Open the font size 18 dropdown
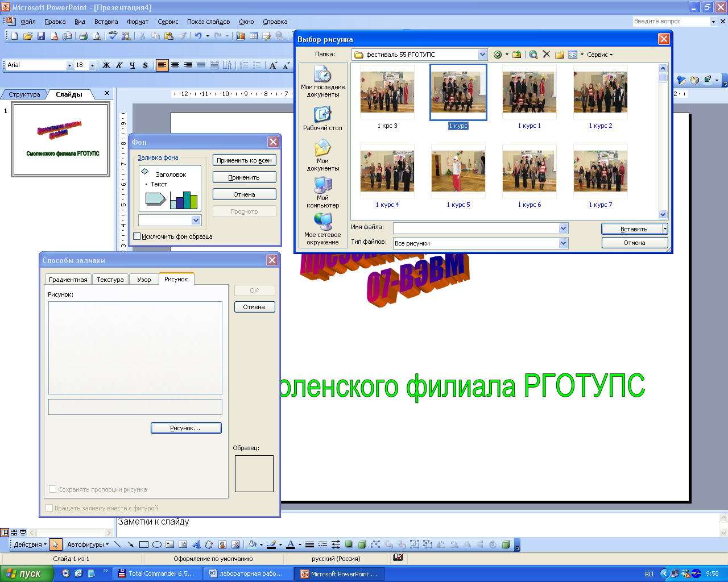Screen dimensions: 728x582 [x=92, y=65]
